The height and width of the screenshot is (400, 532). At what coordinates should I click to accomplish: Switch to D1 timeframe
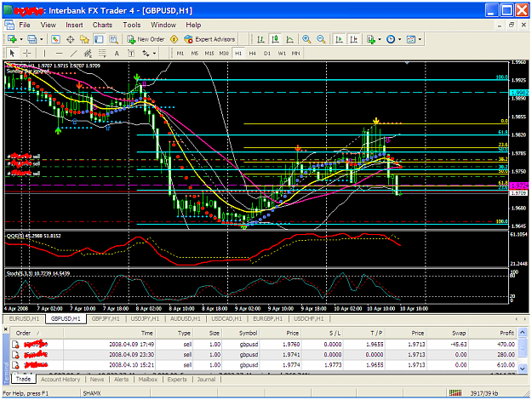(267, 54)
